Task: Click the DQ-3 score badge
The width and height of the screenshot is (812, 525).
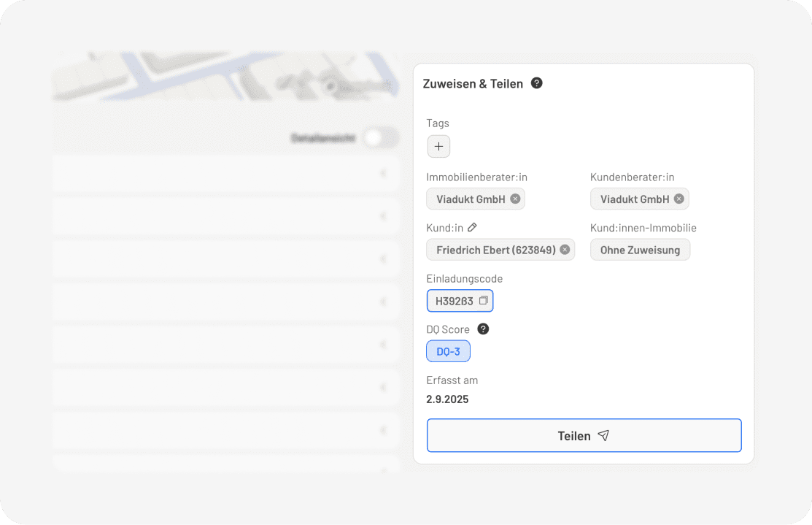Action: [448, 351]
